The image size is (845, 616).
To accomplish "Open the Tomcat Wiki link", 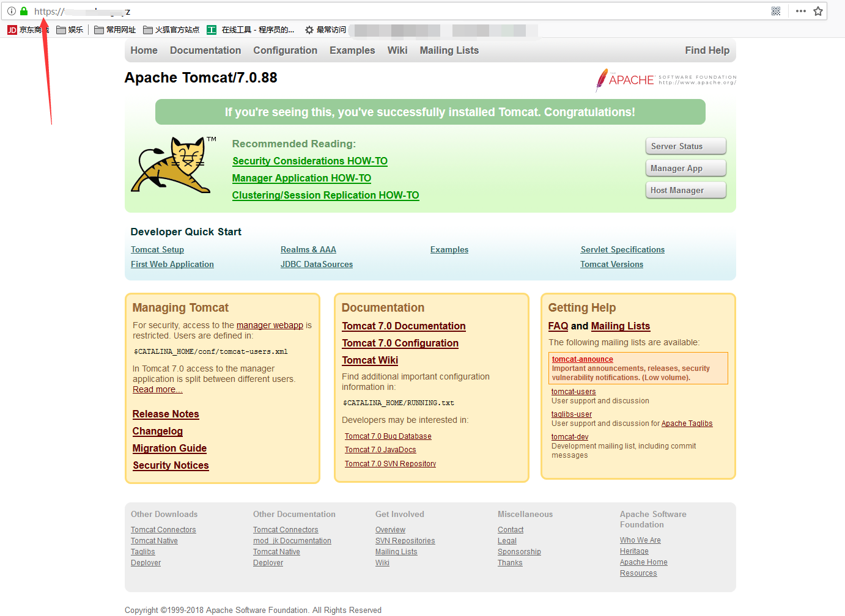I will click(370, 360).
